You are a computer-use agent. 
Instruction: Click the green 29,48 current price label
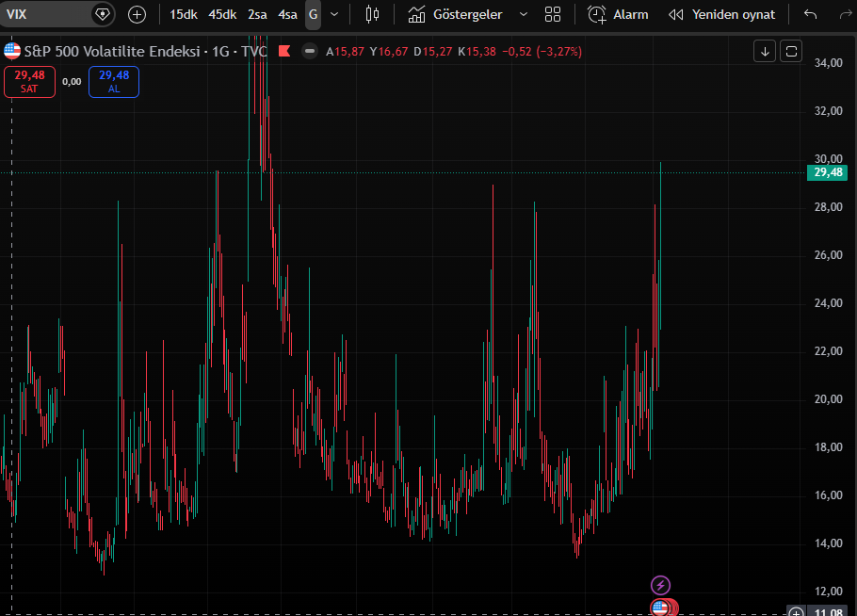pyautogui.click(x=827, y=172)
